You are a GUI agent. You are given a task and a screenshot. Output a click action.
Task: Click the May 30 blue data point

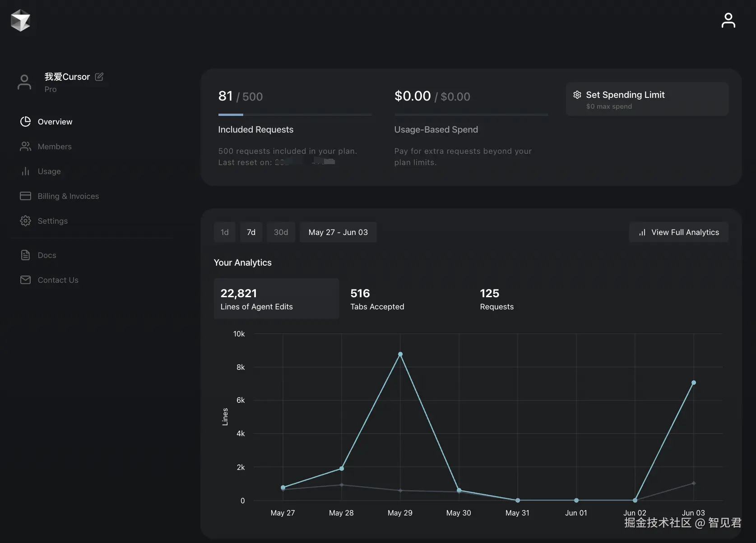pyautogui.click(x=459, y=490)
